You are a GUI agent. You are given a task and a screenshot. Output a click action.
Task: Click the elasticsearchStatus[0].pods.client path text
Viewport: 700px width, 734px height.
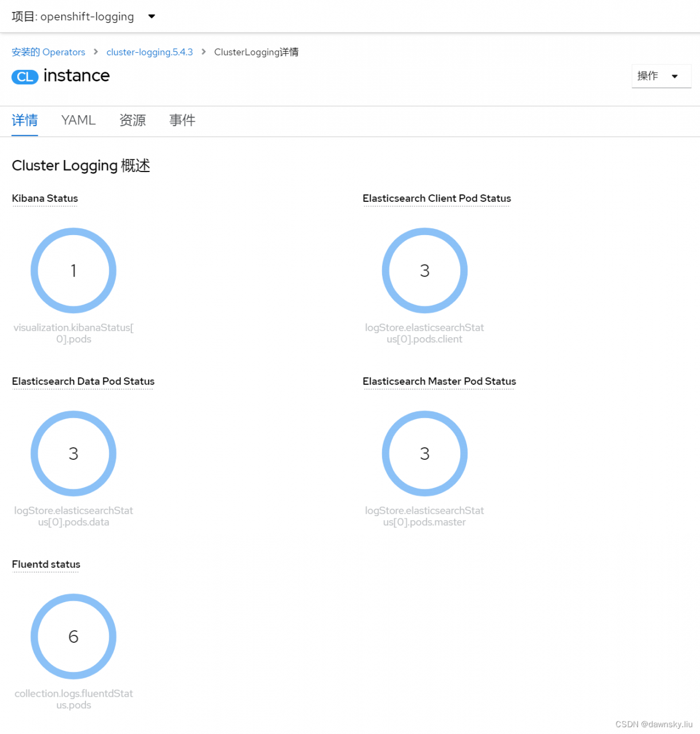pos(425,333)
